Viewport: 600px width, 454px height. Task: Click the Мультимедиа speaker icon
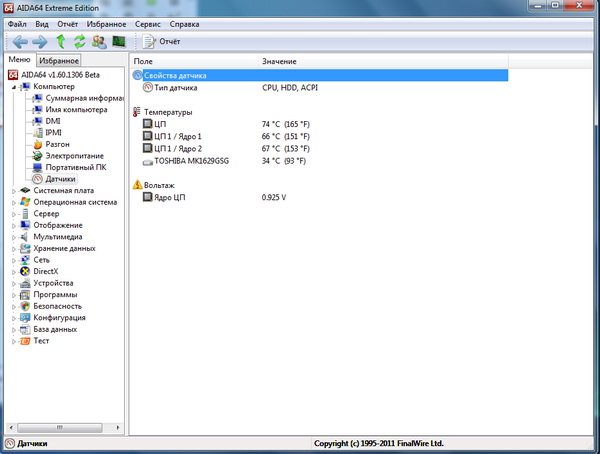[24, 237]
